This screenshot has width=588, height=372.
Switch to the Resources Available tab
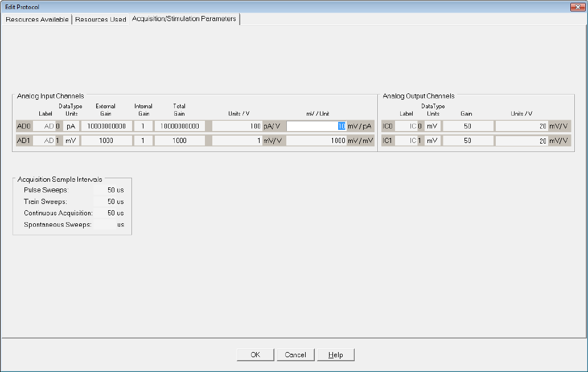tap(37, 19)
